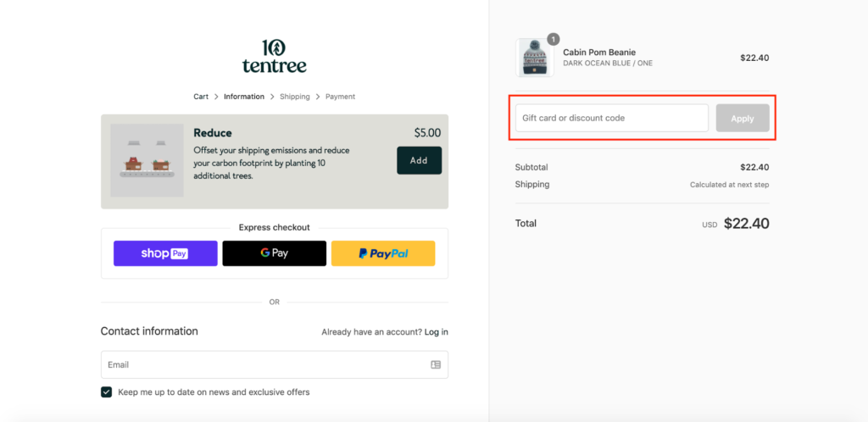Click the gift card or discount code field
Image resolution: width=868 pixels, height=422 pixels.
click(x=612, y=118)
